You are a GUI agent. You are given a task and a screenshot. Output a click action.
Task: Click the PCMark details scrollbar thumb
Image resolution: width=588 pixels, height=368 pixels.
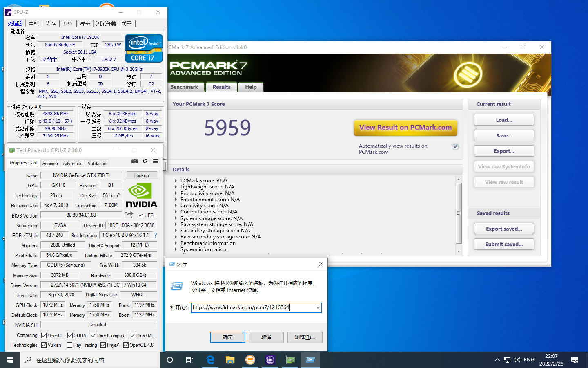[x=459, y=213]
